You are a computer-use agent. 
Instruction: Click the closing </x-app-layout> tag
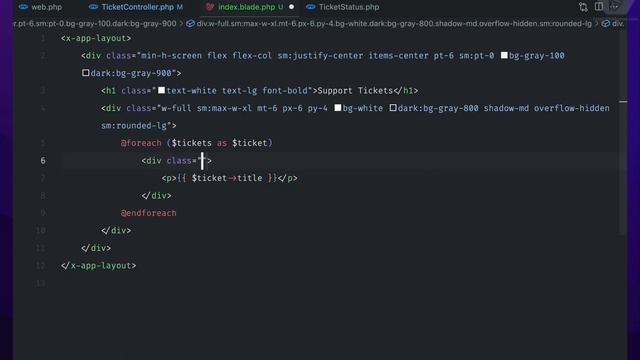(x=98, y=265)
